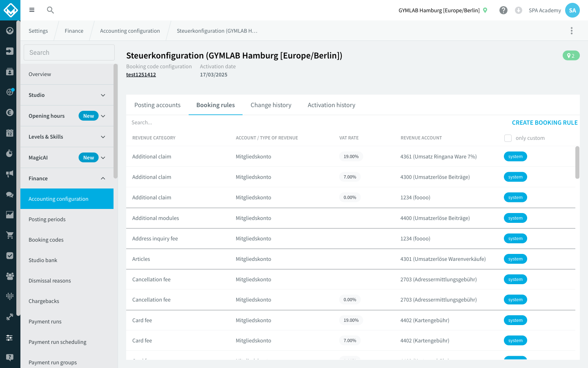Screen dimensions: 588x368
Task: Expand the Opening hours section
Action: click(x=67, y=116)
